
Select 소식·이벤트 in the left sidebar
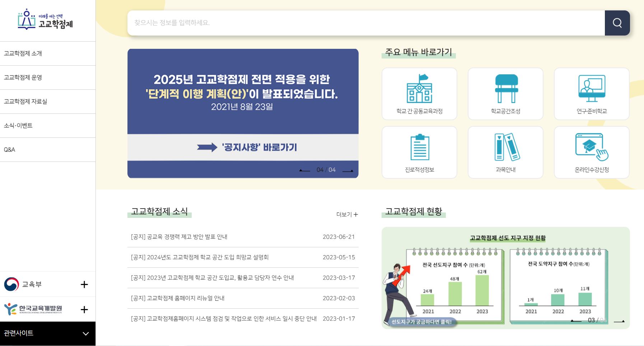click(x=18, y=125)
